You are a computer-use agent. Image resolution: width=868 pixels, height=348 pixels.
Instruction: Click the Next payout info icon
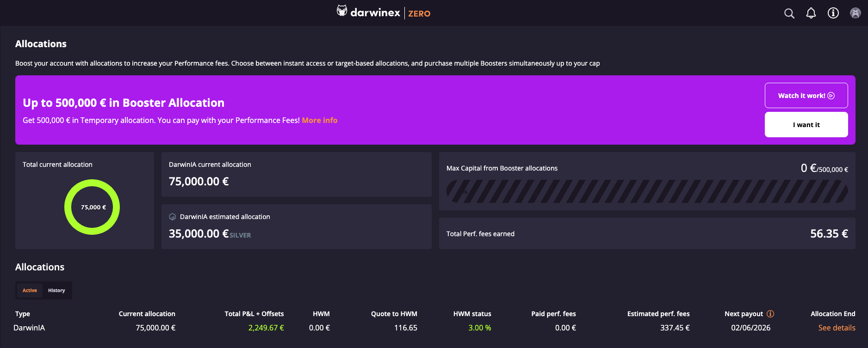point(770,314)
